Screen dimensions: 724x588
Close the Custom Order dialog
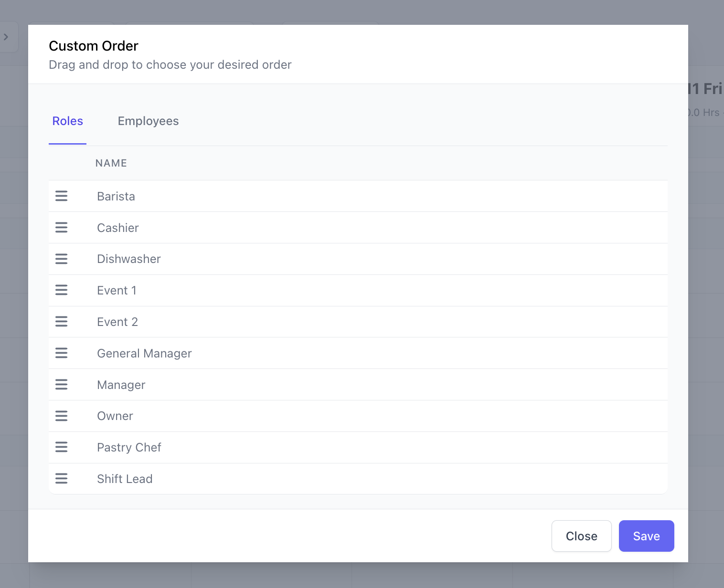click(581, 536)
